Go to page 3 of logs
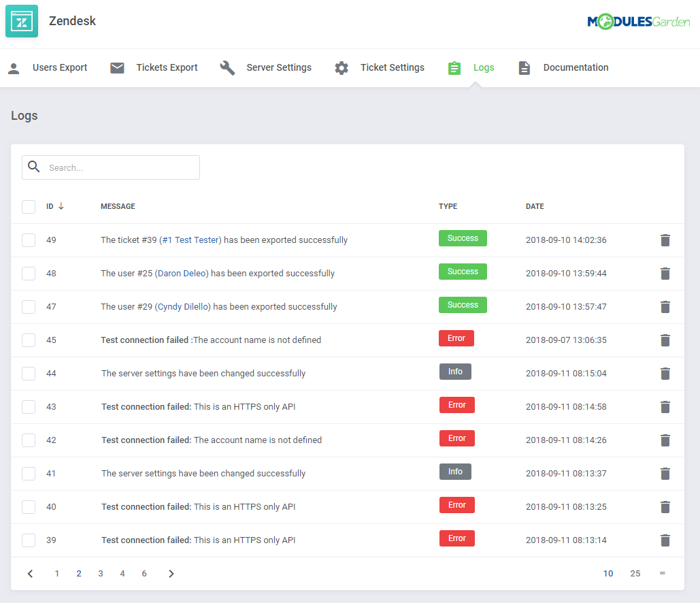 (101, 574)
